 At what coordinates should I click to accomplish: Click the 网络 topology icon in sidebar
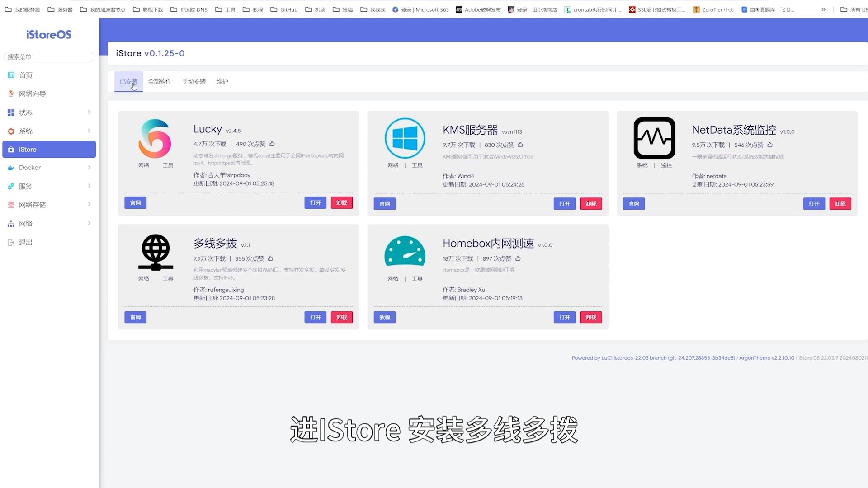[11, 224]
